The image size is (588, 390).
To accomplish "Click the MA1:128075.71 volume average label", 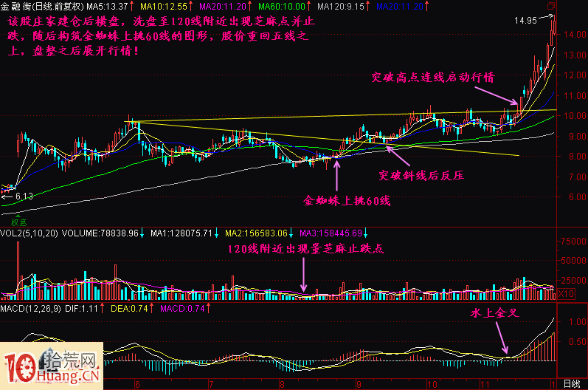I will 181,233.
